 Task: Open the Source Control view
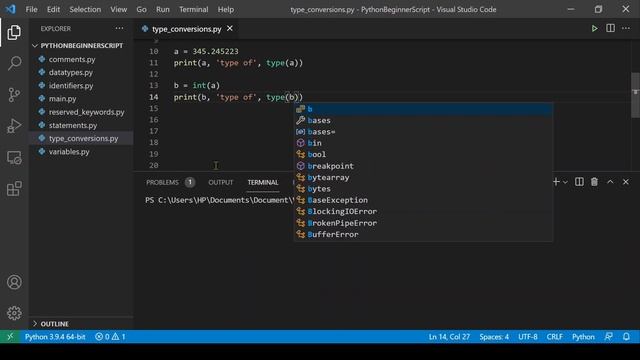(14, 95)
